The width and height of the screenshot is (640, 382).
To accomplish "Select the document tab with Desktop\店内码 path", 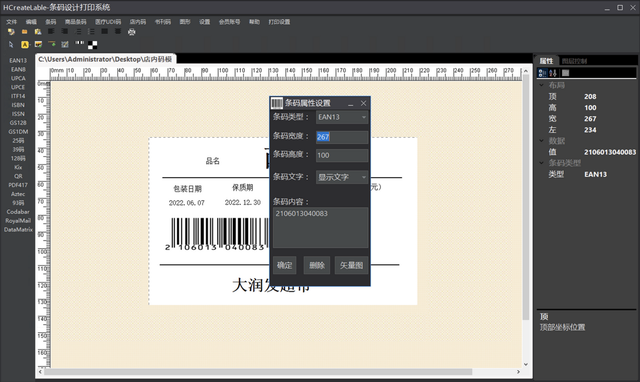I will [106, 59].
